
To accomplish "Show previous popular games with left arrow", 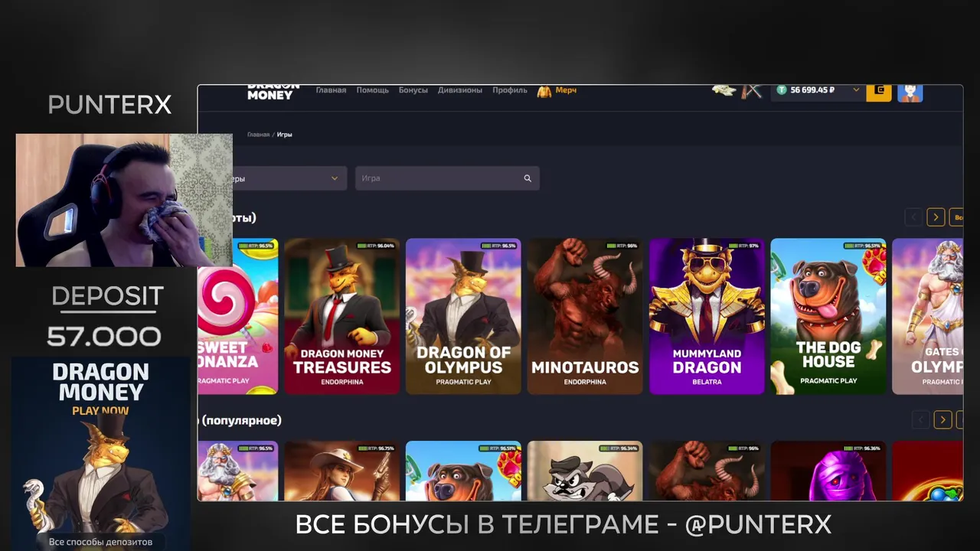I will click(x=920, y=419).
